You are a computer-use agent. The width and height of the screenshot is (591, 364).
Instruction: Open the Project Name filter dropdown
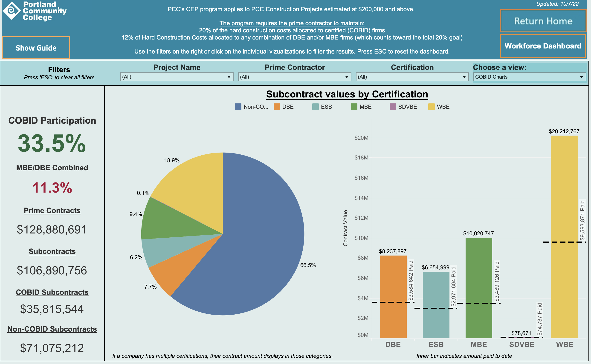tap(177, 77)
